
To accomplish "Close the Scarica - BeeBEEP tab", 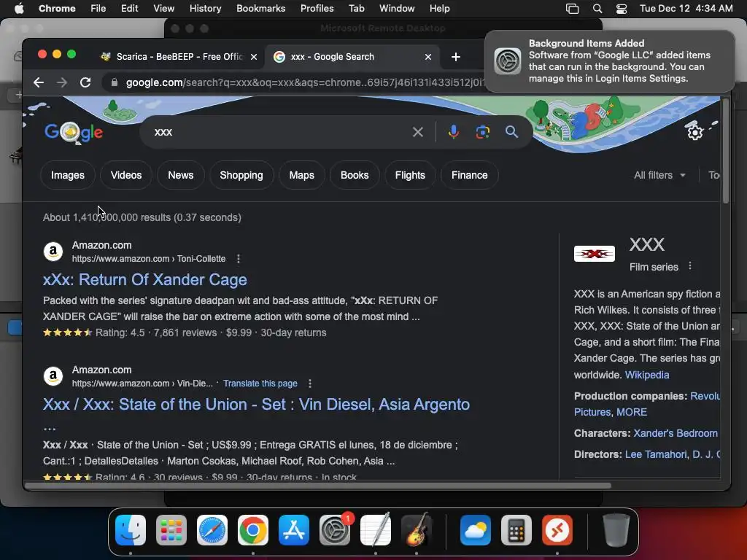I will click(x=254, y=57).
